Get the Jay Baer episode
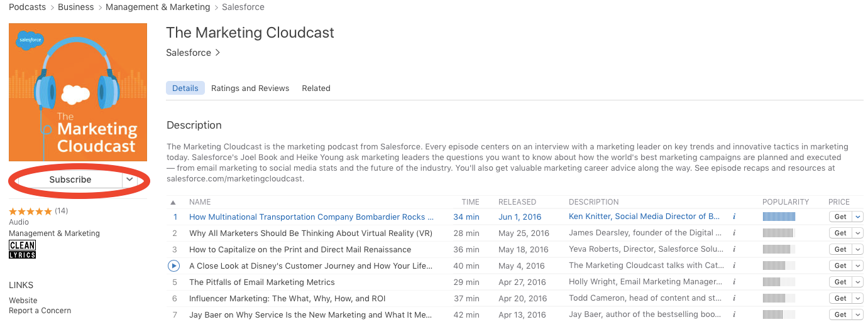 click(x=840, y=314)
